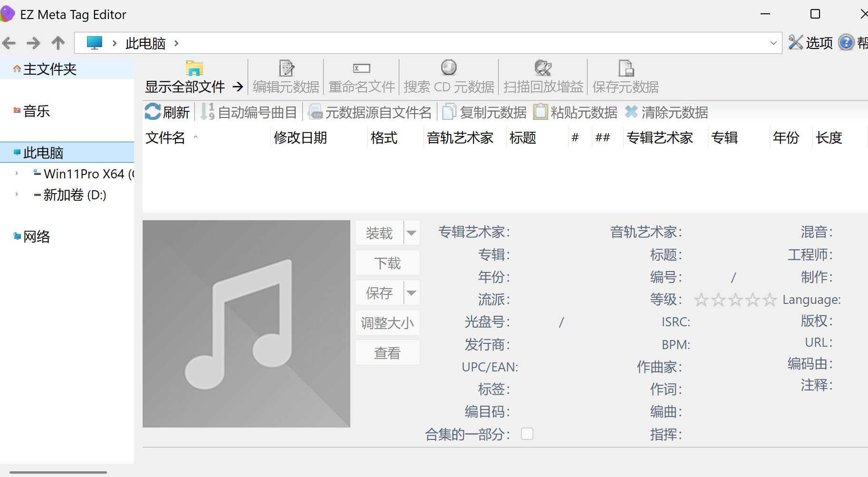
Task: Expand the Win11Pro X64 drive node
Action: point(17,174)
